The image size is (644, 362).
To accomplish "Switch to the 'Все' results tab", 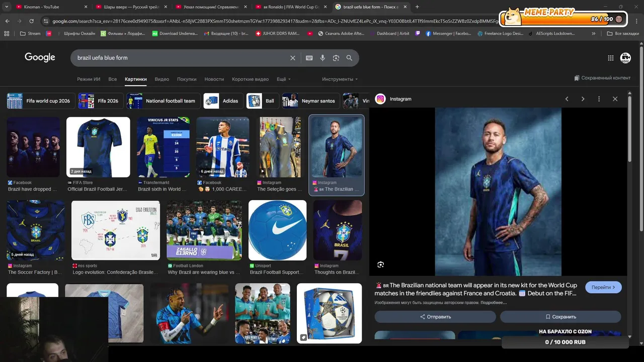I will pyautogui.click(x=113, y=79).
